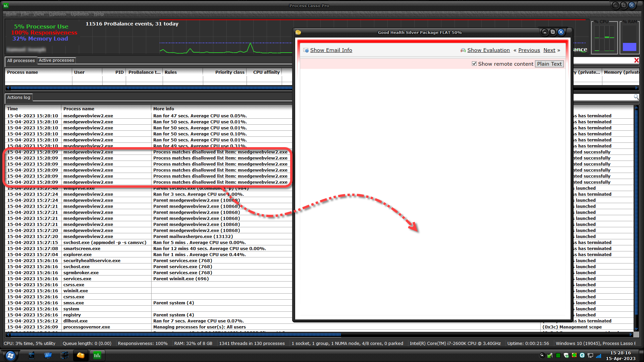Open the wired network tray icon
Viewport: 644px width, 362px height.
tap(590, 355)
